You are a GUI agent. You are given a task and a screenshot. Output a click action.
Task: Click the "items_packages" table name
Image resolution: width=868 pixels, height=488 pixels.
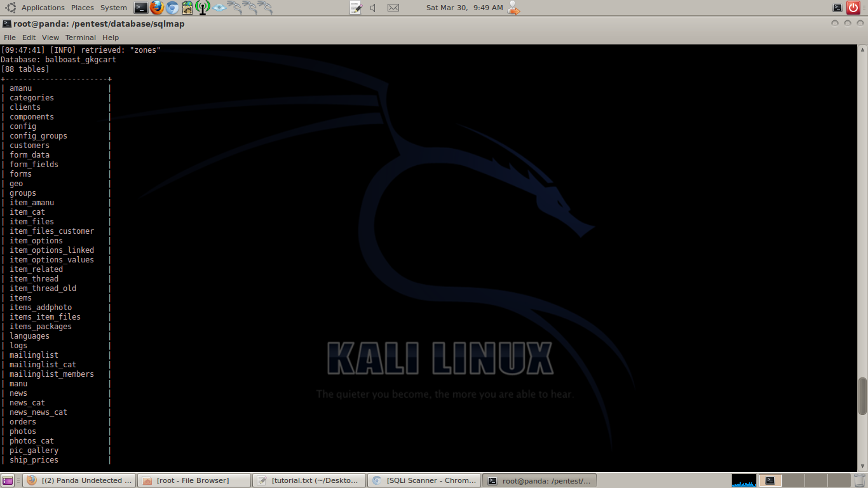(x=41, y=327)
